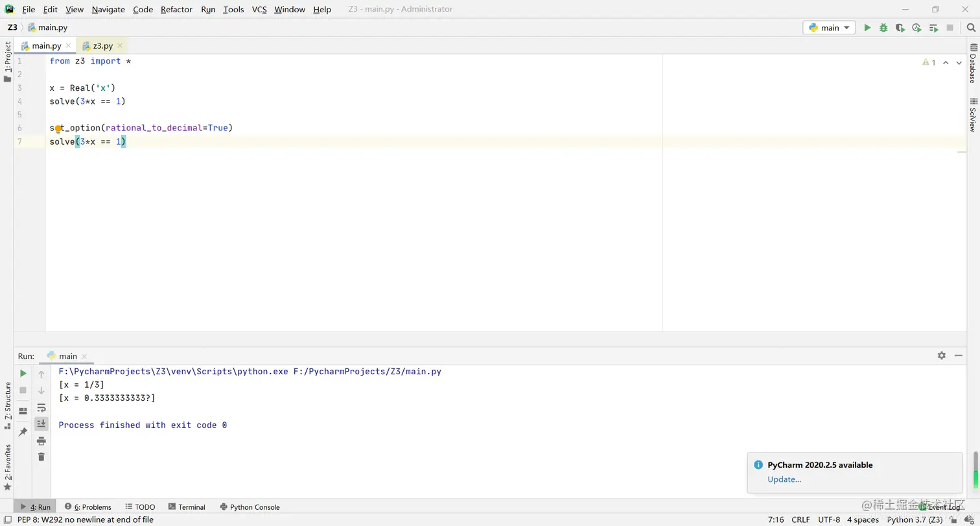980x526 pixels.
Task: Open the SciView side panel
Action: [973, 115]
